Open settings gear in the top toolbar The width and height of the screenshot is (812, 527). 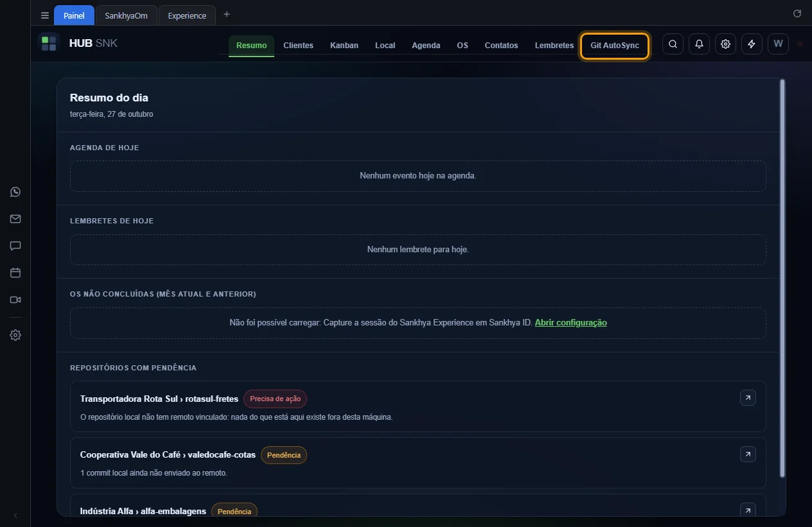[x=725, y=44]
